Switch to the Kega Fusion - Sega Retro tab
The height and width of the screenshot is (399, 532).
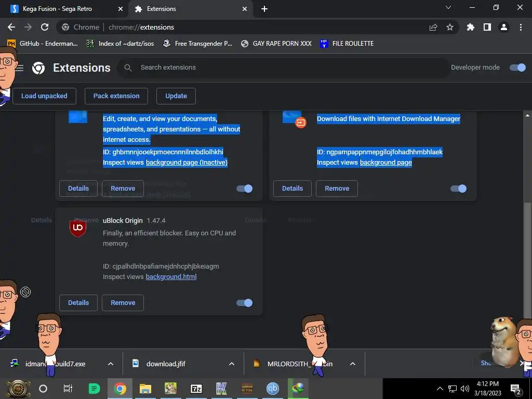tap(64, 9)
